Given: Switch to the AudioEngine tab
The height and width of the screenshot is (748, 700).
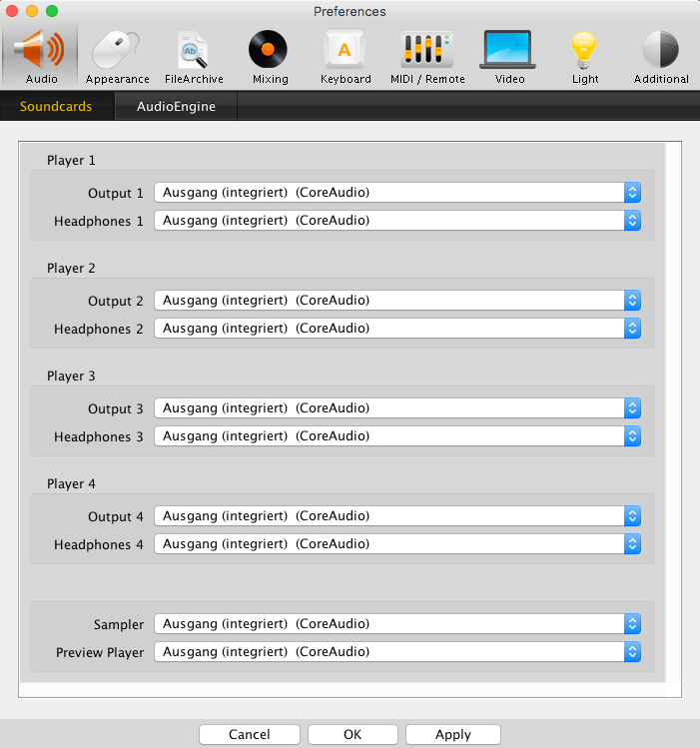Looking at the screenshot, I should point(176,106).
